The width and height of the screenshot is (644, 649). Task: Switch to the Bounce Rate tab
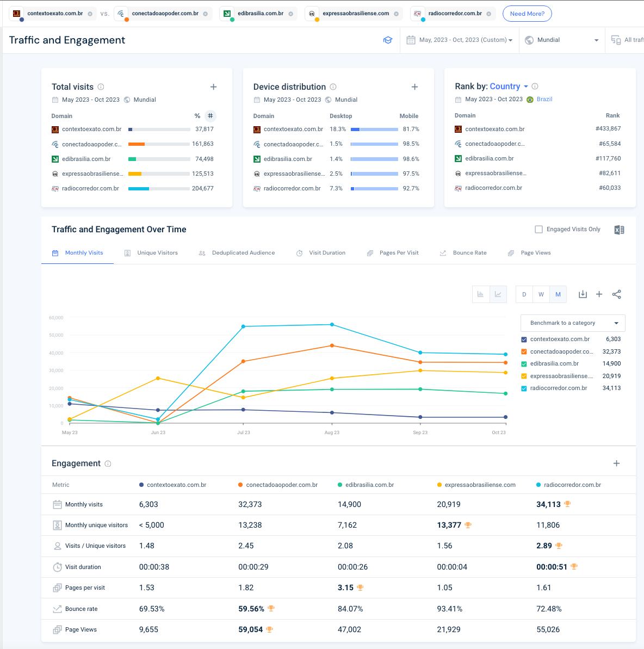(x=469, y=253)
